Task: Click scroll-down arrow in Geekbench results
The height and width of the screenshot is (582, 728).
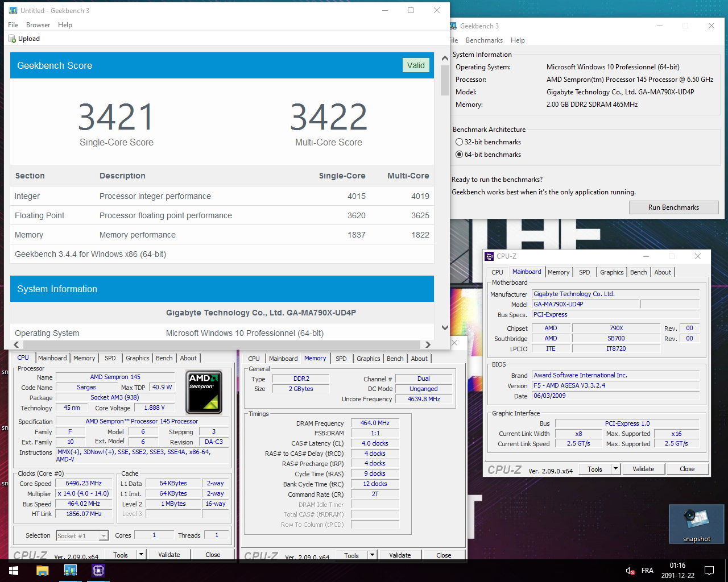Action: [445, 327]
